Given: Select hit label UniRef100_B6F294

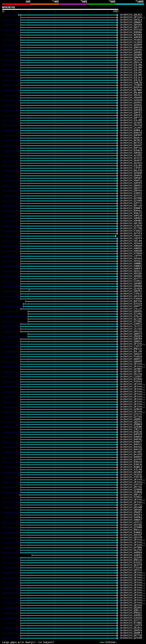Looking at the screenshot, I should [x=131, y=301].
